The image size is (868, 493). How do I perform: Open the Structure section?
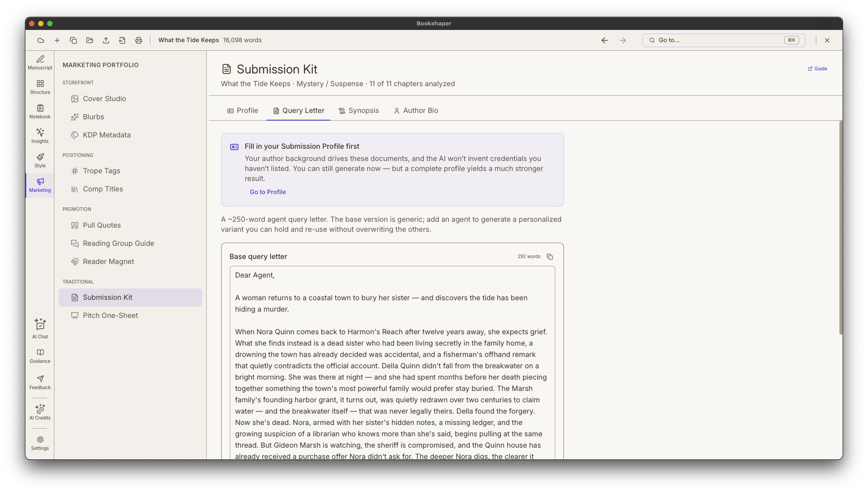[x=40, y=87]
